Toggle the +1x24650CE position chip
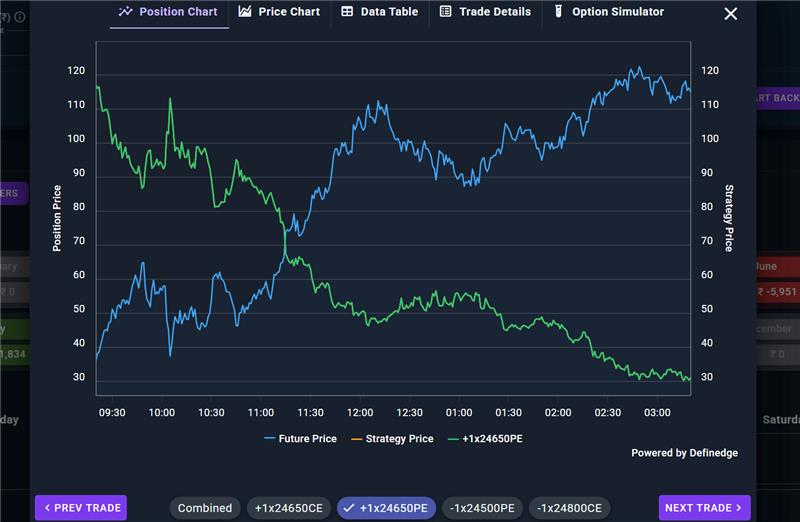The image size is (800, 522). tap(289, 508)
